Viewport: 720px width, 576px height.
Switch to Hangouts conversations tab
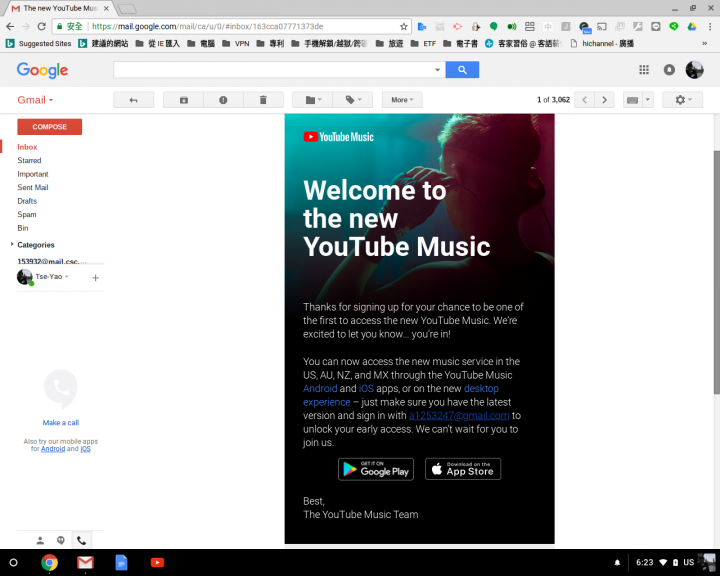pyautogui.click(x=61, y=540)
